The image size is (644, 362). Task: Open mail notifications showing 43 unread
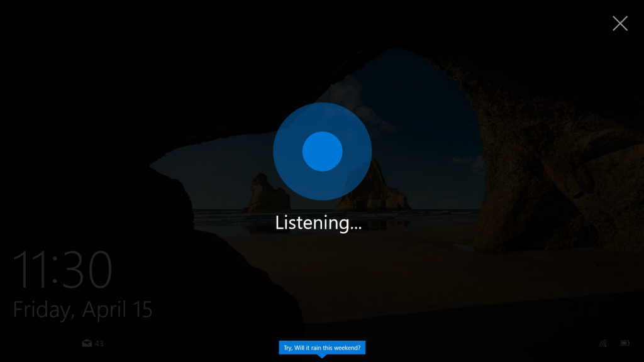(91, 343)
